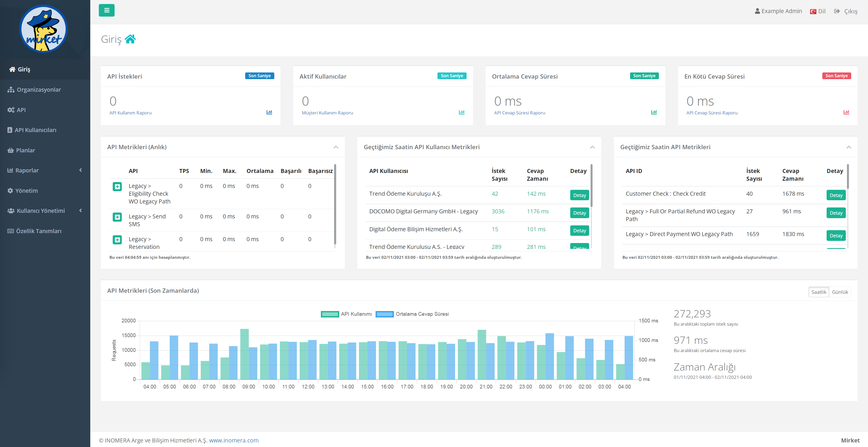
Task: Switch the chart to Günlük view
Action: click(840, 292)
